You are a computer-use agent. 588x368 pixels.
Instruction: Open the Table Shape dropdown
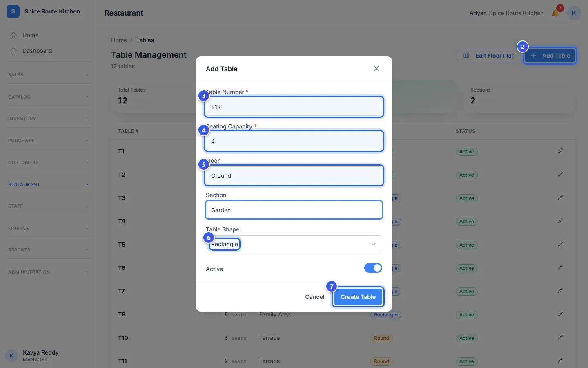[294, 244]
